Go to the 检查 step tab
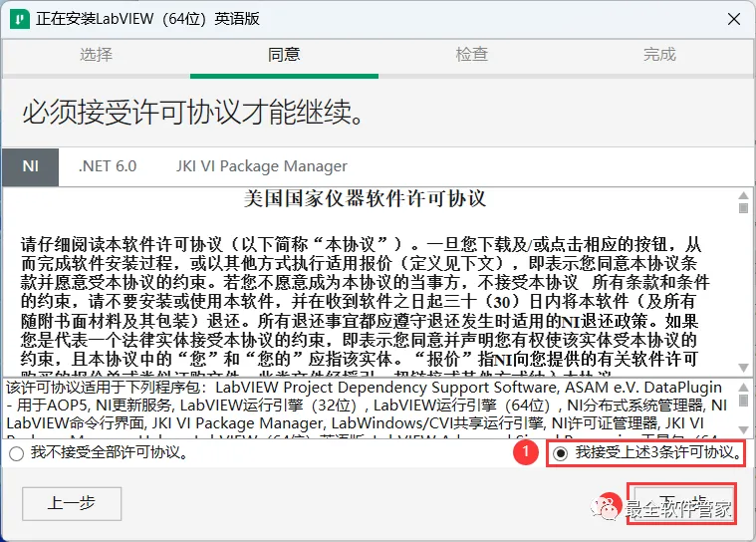This screenshot has height=542, width=756. 472,55
